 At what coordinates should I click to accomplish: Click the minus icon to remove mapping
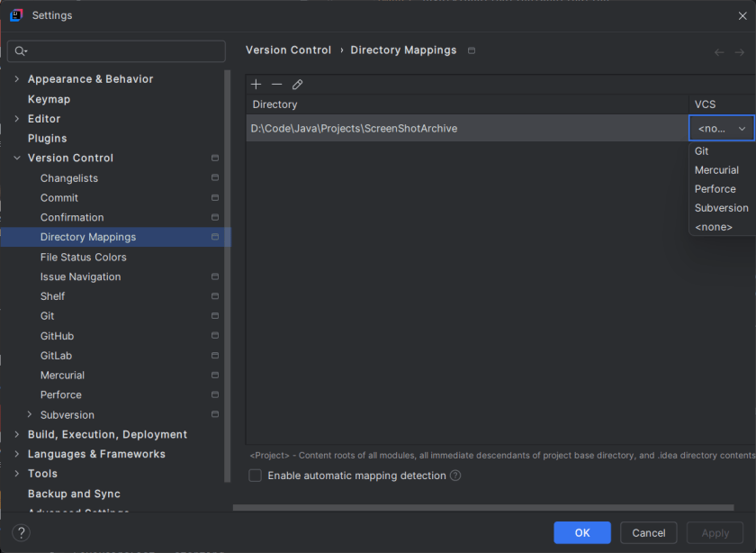[276, 85]
